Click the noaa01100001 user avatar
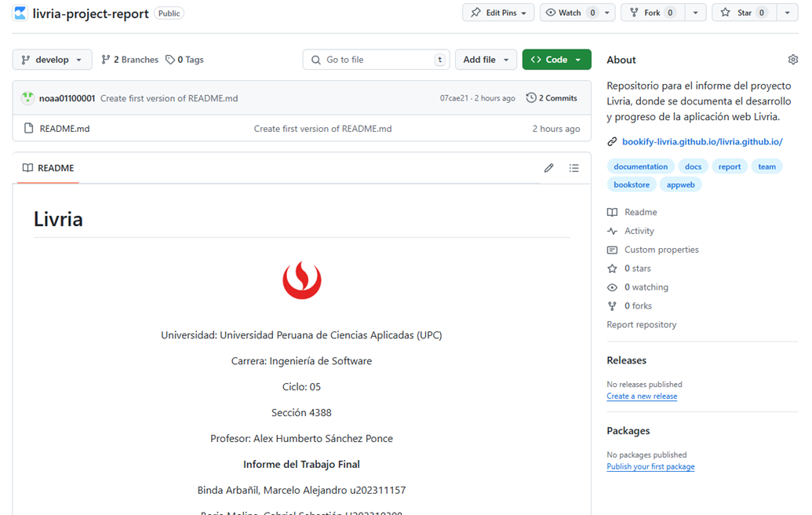The height and width of the screenshot is (515, 812). click(x=27, y=97)
